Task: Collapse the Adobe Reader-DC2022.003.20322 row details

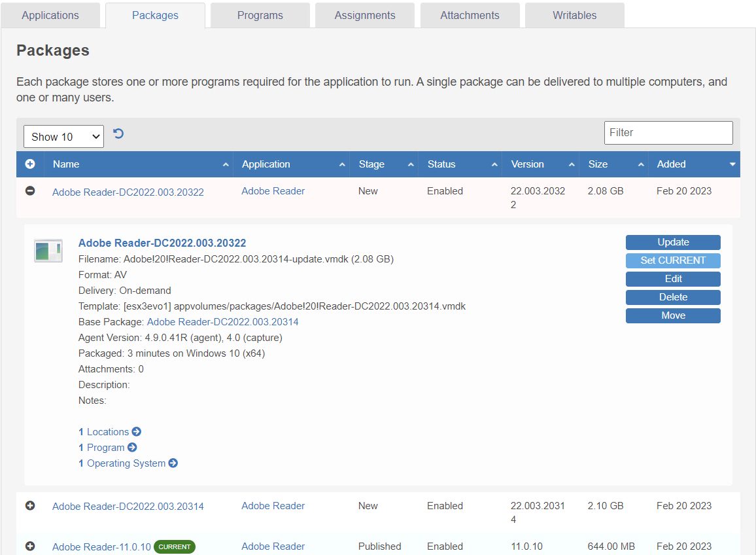Action: pos(29,190)
